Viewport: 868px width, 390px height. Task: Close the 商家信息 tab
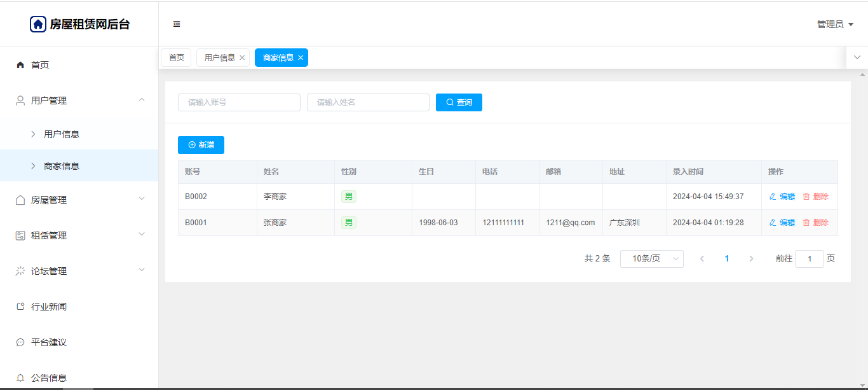click(x=301, y=58)
